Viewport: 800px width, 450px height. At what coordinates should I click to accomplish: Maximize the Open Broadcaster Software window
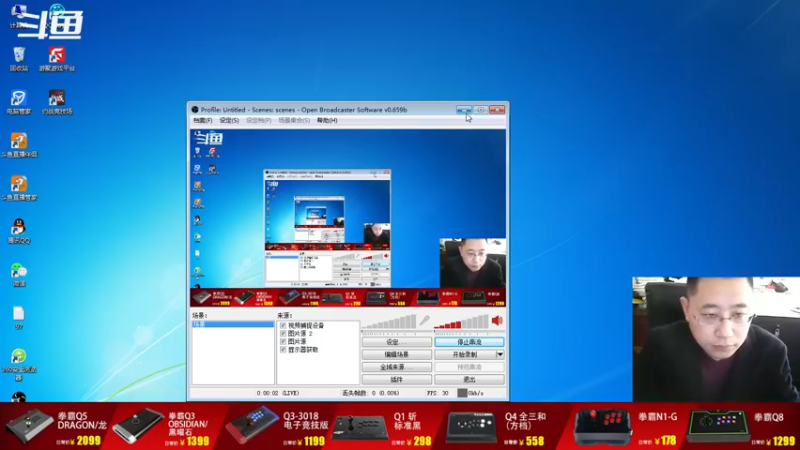tap(480, 110)
